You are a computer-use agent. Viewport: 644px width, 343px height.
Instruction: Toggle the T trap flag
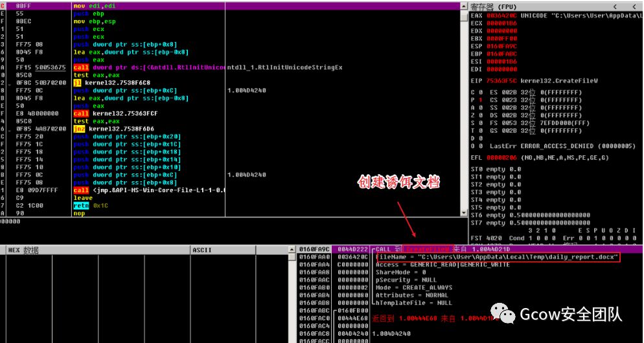click(481, 131)
